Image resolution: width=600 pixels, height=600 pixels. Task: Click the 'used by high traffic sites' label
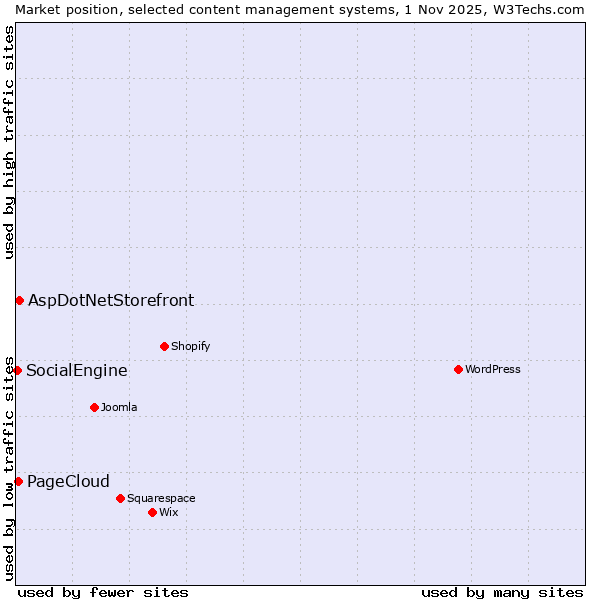click(9, 142)
